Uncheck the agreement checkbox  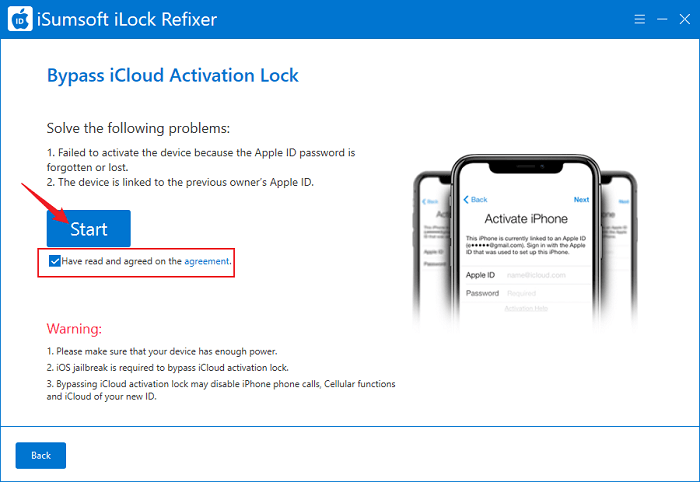pyautogui.click(x=54, y=261)
